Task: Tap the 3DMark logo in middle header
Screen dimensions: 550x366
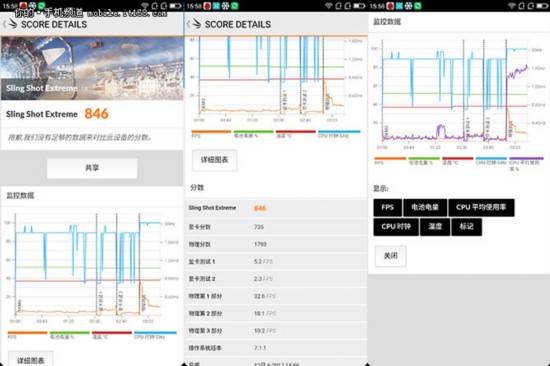Action: [x=196, y=24]
